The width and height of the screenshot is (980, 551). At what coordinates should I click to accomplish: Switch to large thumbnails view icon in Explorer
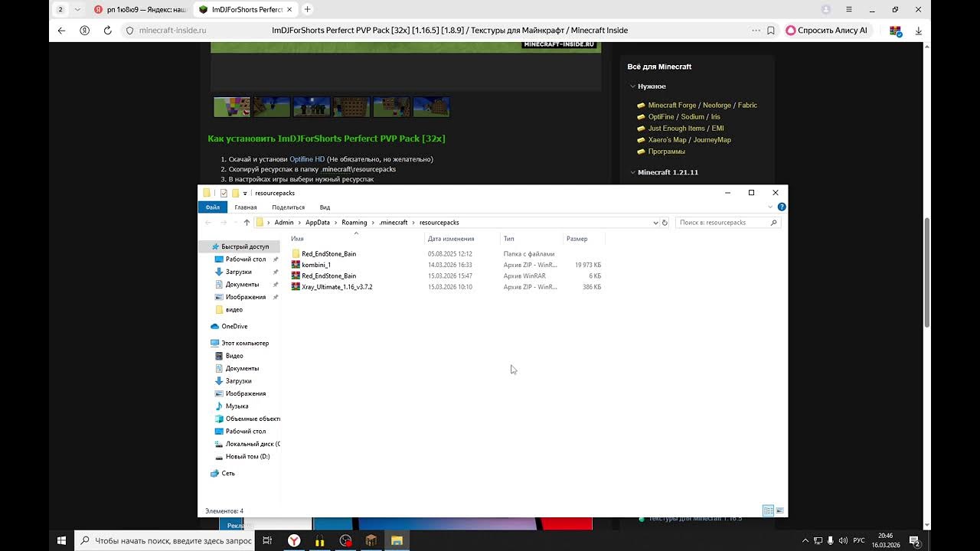click(x=779, y=510)
